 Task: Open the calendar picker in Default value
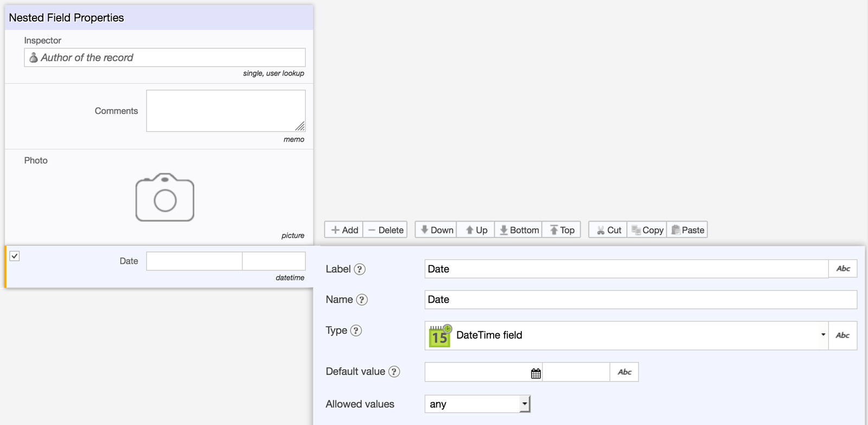(x=535, y=373)
